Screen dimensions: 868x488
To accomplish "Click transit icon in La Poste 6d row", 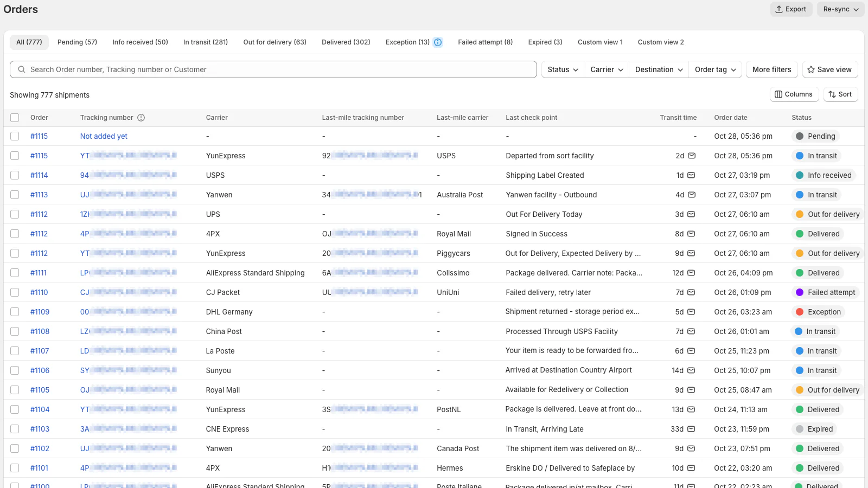I will (x=691, y=351).
